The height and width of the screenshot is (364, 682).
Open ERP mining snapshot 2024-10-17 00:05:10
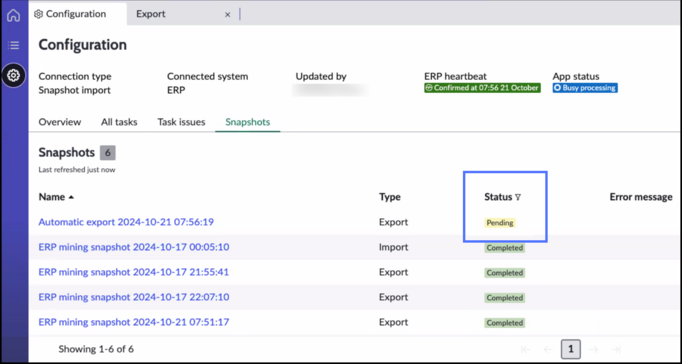[134, 247]
